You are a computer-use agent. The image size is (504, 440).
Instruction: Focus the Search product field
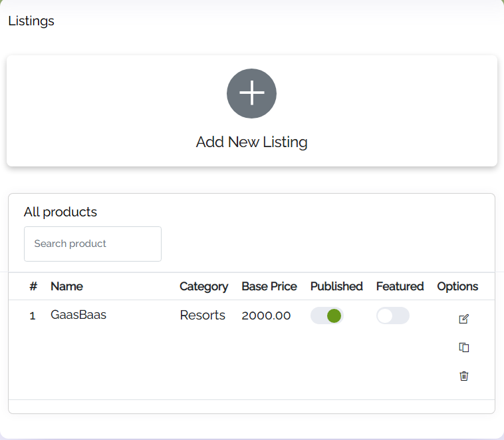tap(92, 244)
